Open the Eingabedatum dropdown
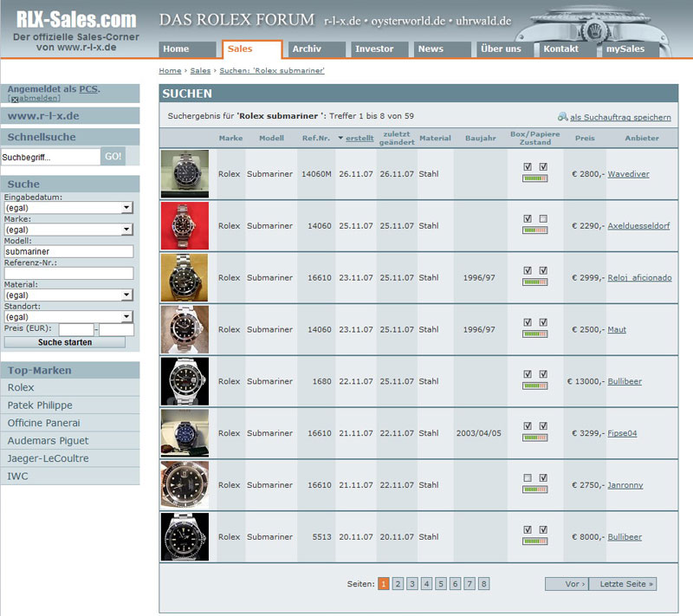 [x=68, y=208]
